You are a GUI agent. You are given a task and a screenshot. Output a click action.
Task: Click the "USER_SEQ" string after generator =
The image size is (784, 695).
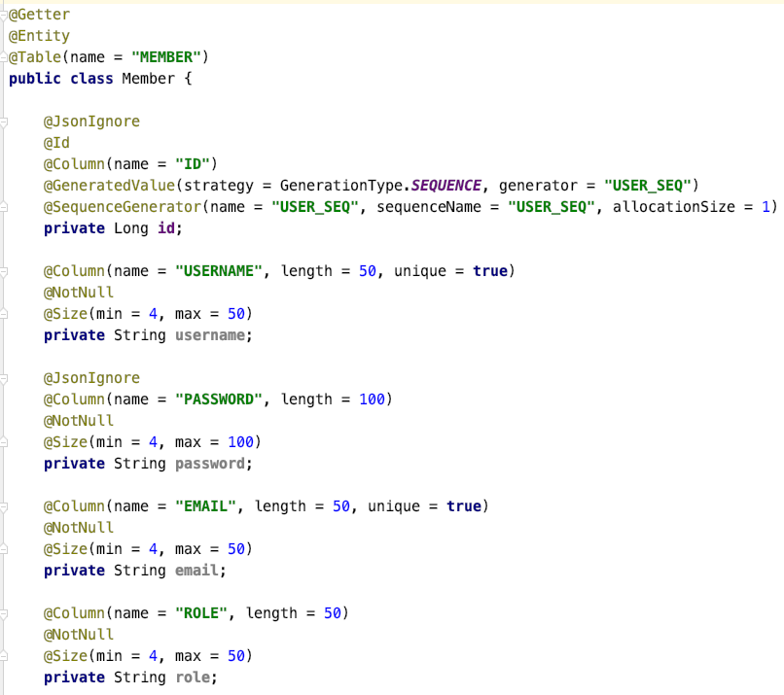[x=648, y=186]
